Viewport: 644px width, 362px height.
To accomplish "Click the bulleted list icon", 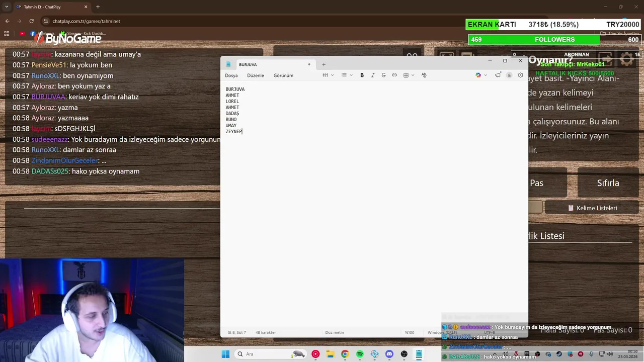I will click(x=344, y=75).
